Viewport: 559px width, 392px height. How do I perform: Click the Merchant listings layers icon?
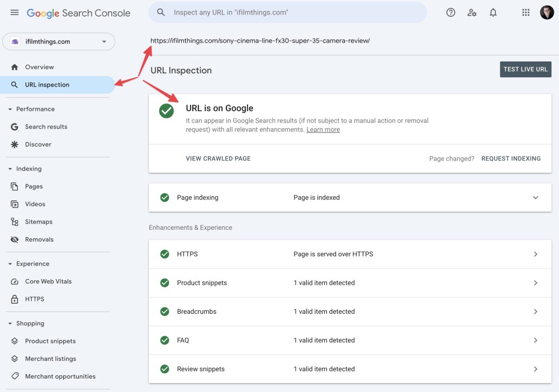coord(15,359)
